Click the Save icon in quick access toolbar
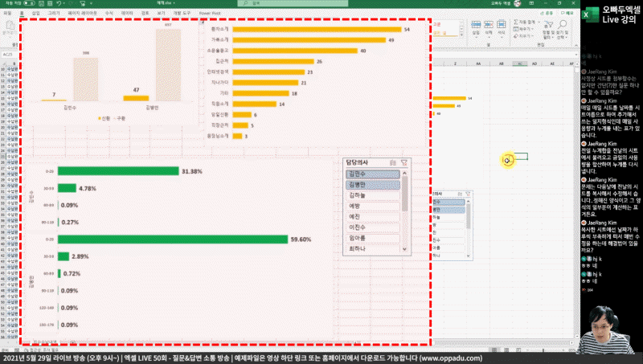Viewport: 643px width, 364px height. click(42, 4)
